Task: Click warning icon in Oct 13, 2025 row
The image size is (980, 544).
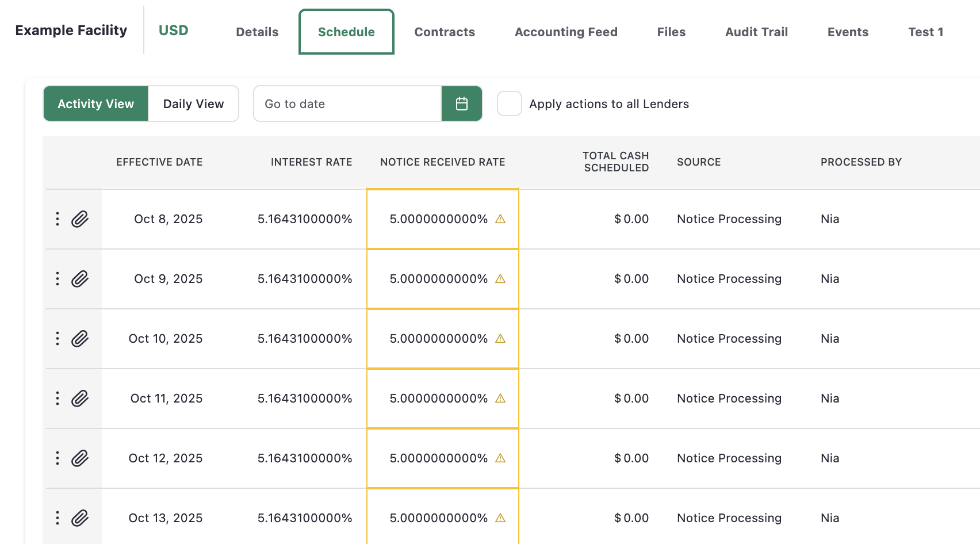Action: [x=500, y=518]
